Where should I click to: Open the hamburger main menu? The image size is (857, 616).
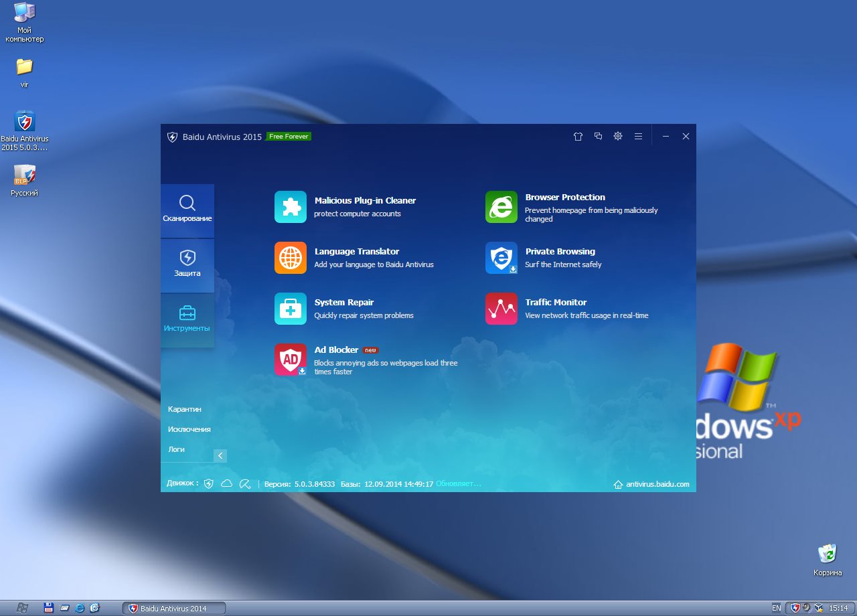pos(638,136)
